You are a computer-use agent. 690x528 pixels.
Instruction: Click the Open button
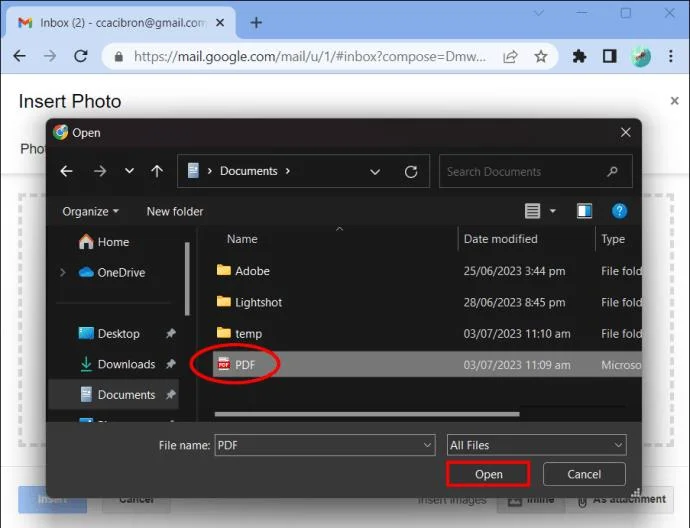click(488, 474)
